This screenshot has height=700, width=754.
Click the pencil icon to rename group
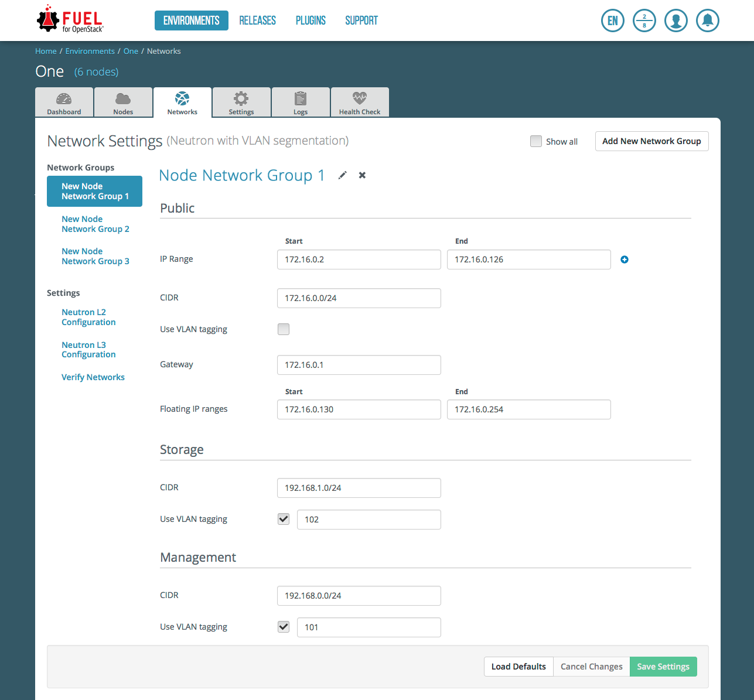(343, 175)
